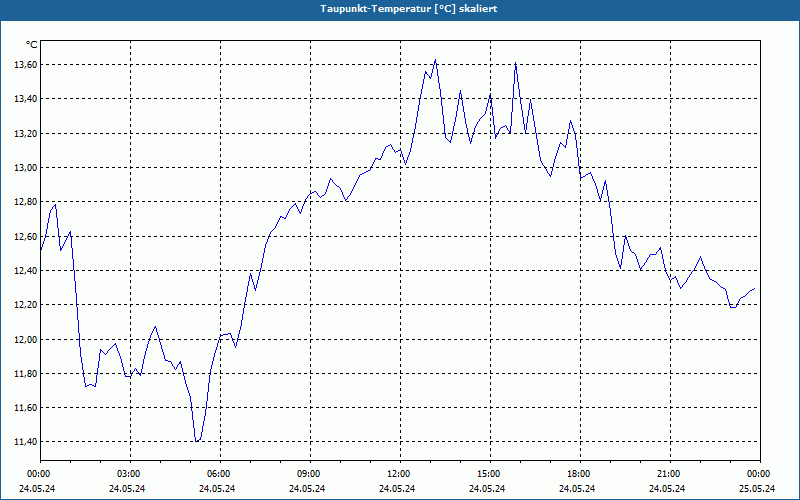Click the 12,40 y-axis value
This screenshot has height=500, width=800.
[25, 270]
